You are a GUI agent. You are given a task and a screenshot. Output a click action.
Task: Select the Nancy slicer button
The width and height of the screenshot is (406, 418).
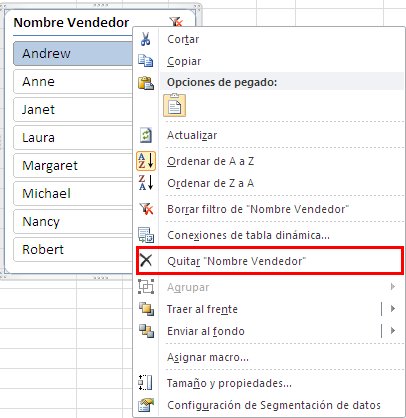[73, 221]
